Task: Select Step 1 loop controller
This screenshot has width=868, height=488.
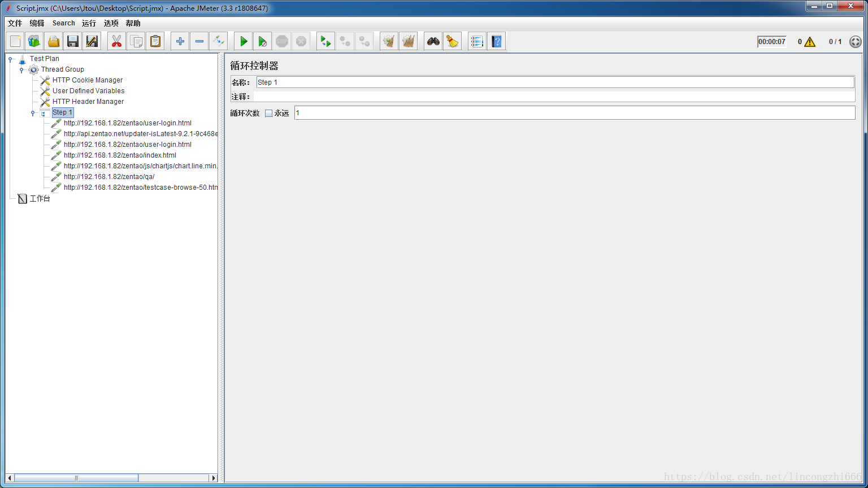Action: [63, 112]
